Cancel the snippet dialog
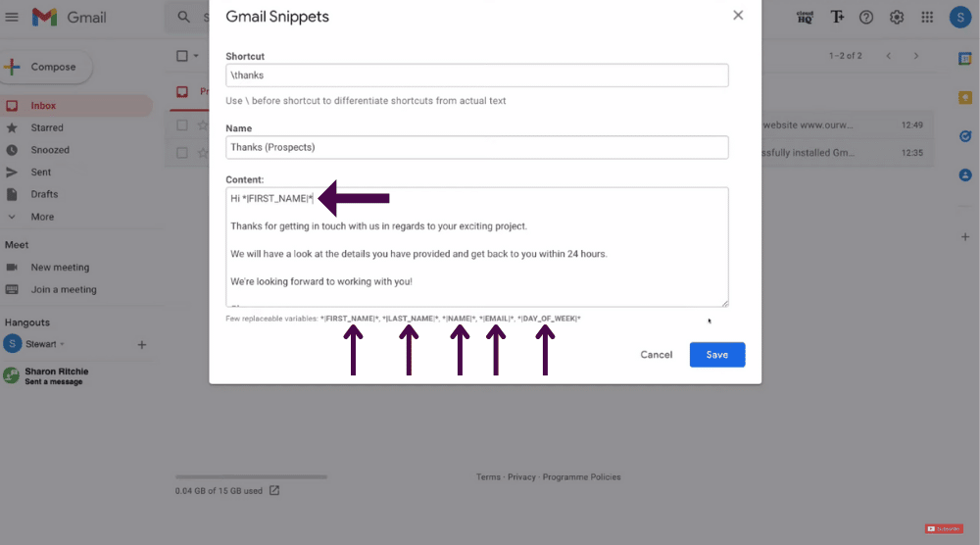The image size is (980, 545). click(657, 355)
